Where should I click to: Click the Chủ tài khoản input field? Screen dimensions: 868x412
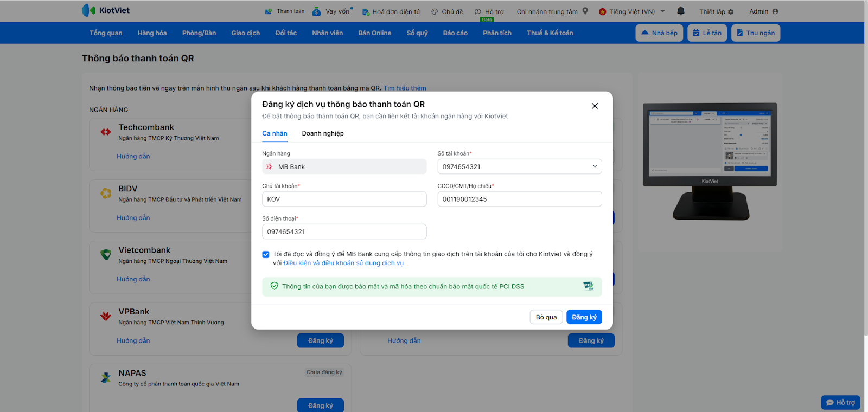(x=344, y=199)
